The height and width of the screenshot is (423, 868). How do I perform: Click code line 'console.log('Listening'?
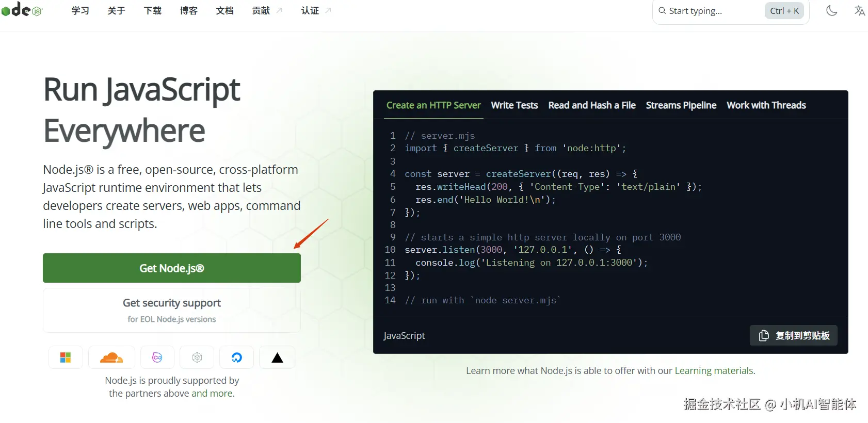click(532, 263)
